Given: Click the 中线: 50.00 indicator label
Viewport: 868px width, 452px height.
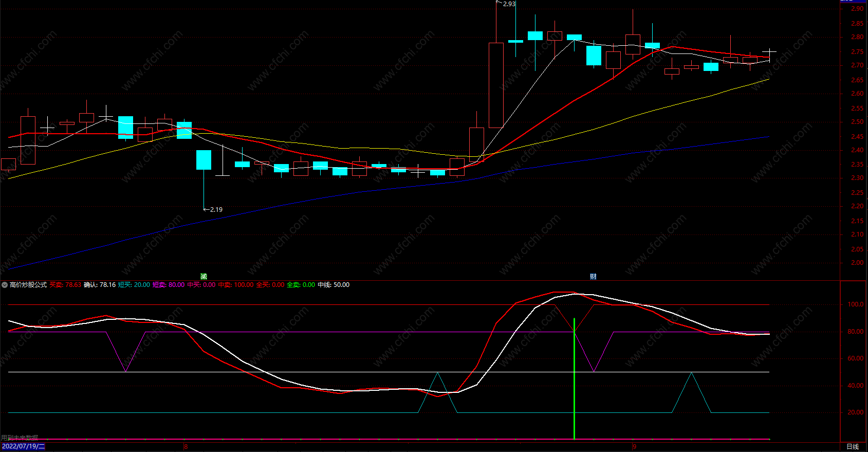Looking at the screenshot, I should coord(334,285).
